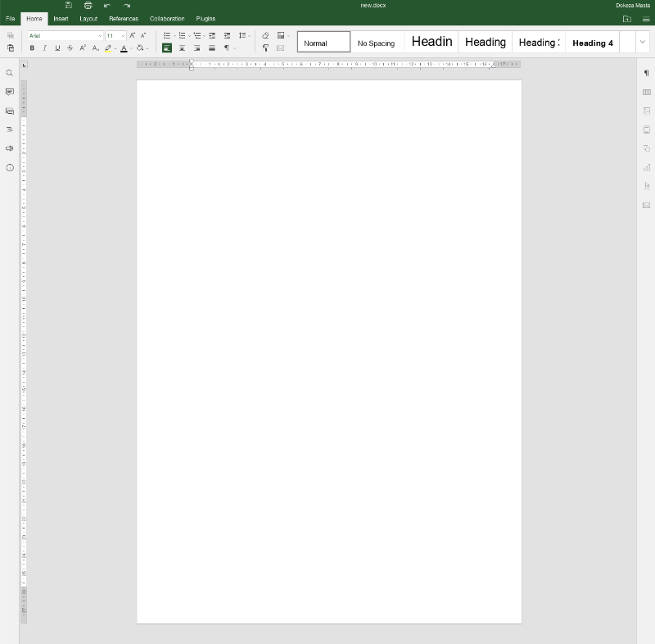Viewport: 655px width, 644px height.
Task: Click the Clear style eraser icon
Action: tap(265, 35)
